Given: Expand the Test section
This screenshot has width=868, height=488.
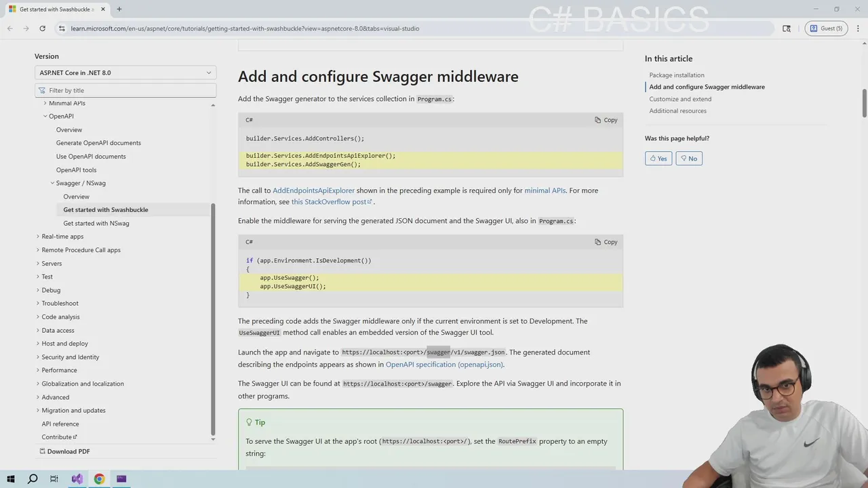Looking at the screenshot, I should (x=38, y=277).
